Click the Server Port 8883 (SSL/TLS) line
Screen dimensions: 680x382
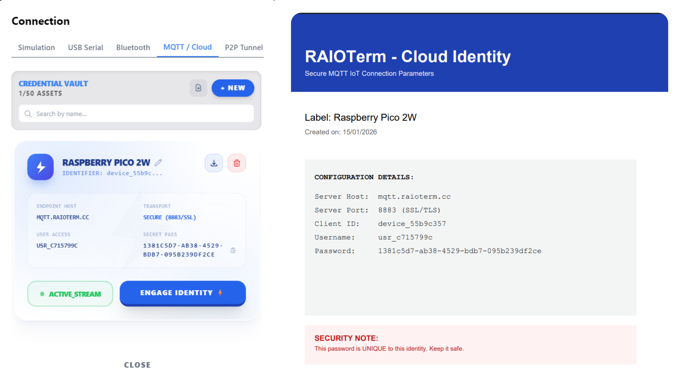[377, 210]
